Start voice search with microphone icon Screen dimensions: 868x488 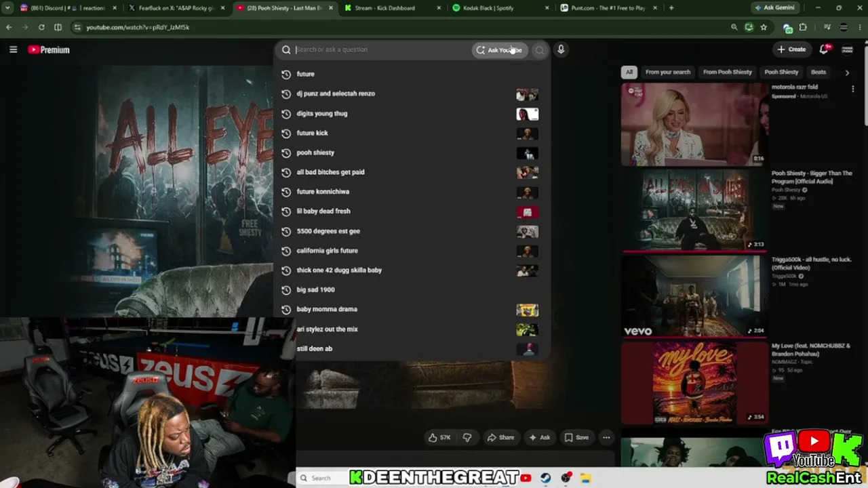[561, 49]
